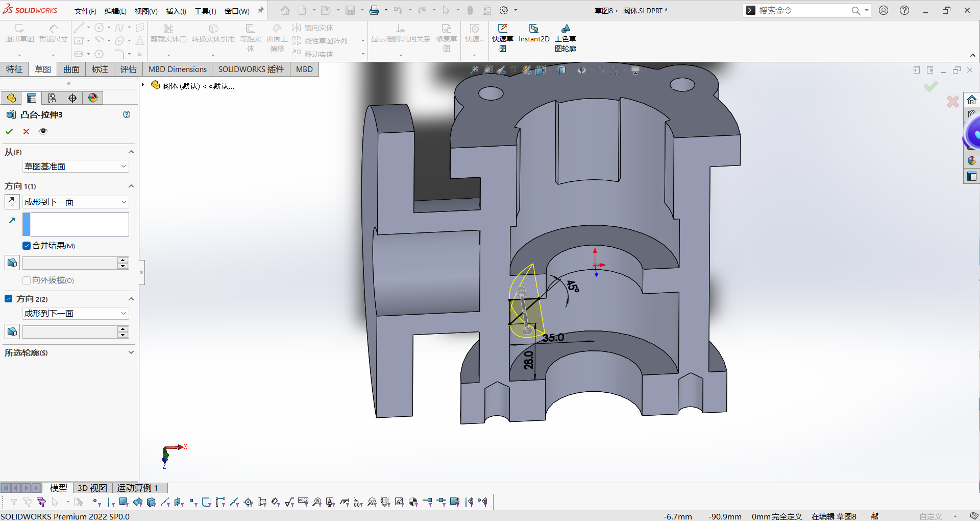The width and height of the screenshot is (980, 521).
Task: Open the help question mark in title bar
Action: 904,10
